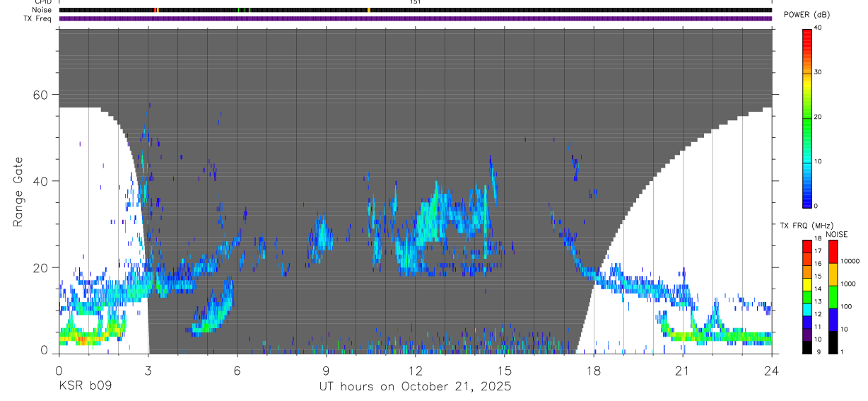Viewport: 868px width, 401px height.
Task: Click y-axis tick label '20' on Range Gate axis
Action: coord(41,268)
